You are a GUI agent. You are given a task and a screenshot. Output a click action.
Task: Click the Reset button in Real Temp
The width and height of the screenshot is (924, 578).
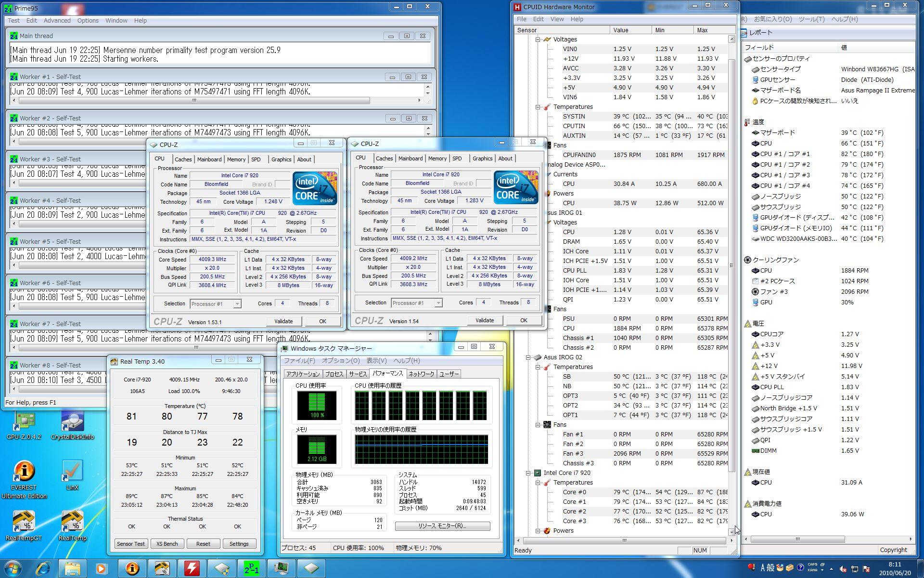coord(203,544)
